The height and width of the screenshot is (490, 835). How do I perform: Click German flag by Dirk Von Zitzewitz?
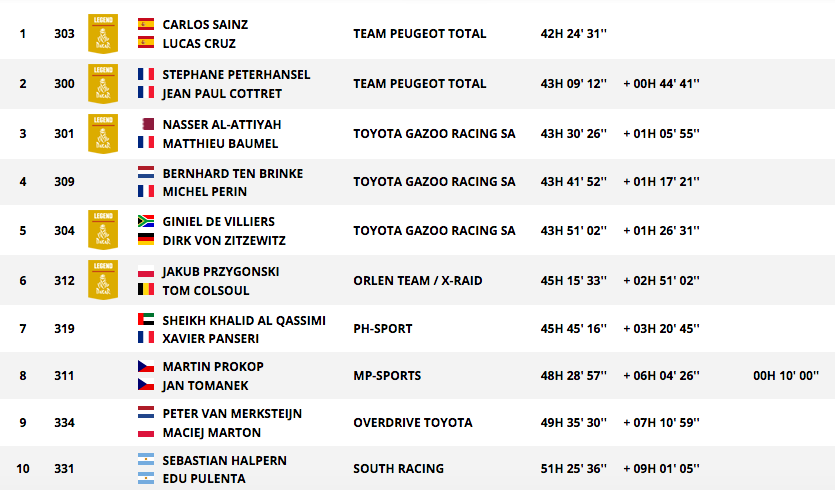click(x=146, y=240)
